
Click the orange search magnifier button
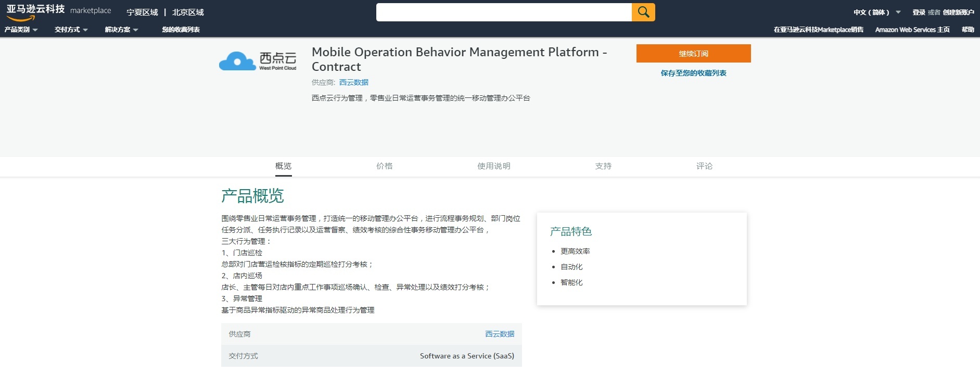point(643,12)
